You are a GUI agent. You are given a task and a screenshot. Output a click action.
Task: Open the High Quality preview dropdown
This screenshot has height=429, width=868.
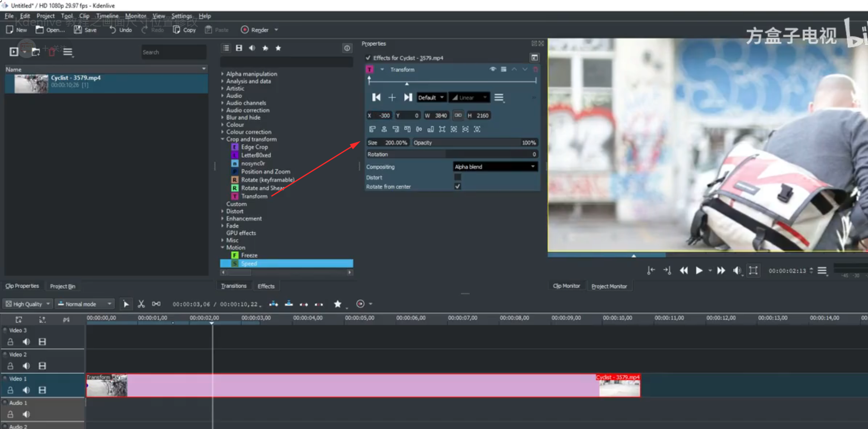[28, 304]
